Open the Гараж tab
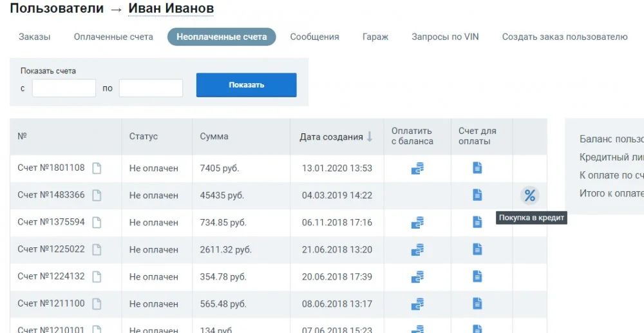 coord(375,37)
